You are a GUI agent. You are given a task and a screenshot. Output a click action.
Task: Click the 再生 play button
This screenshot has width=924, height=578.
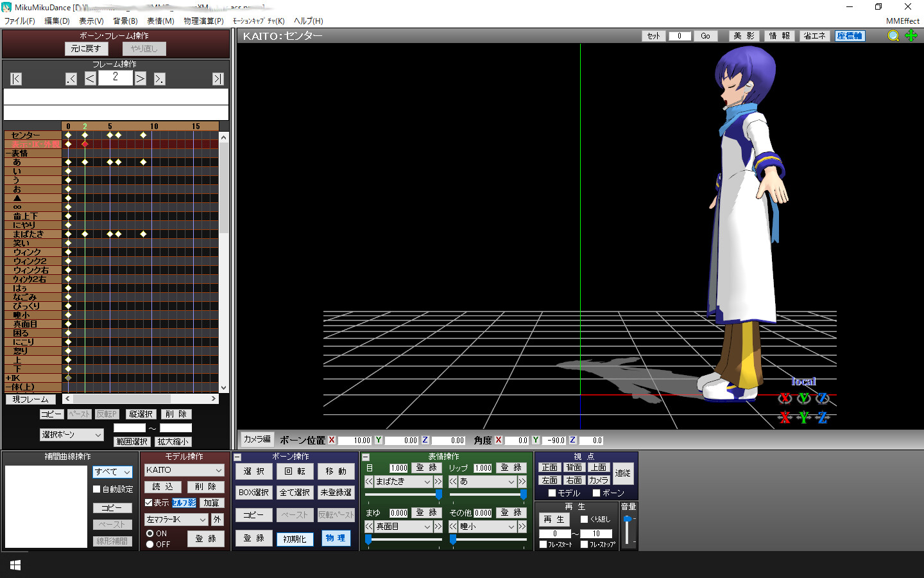point(554,519)
